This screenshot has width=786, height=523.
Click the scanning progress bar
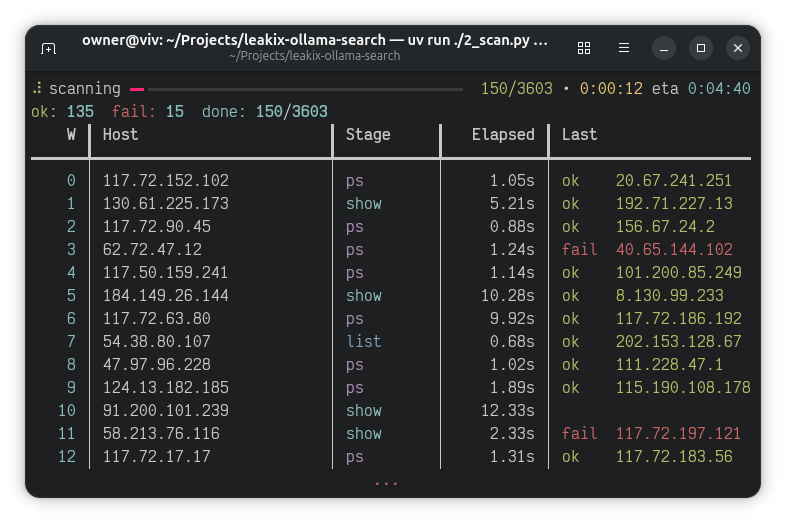(296, 89)
